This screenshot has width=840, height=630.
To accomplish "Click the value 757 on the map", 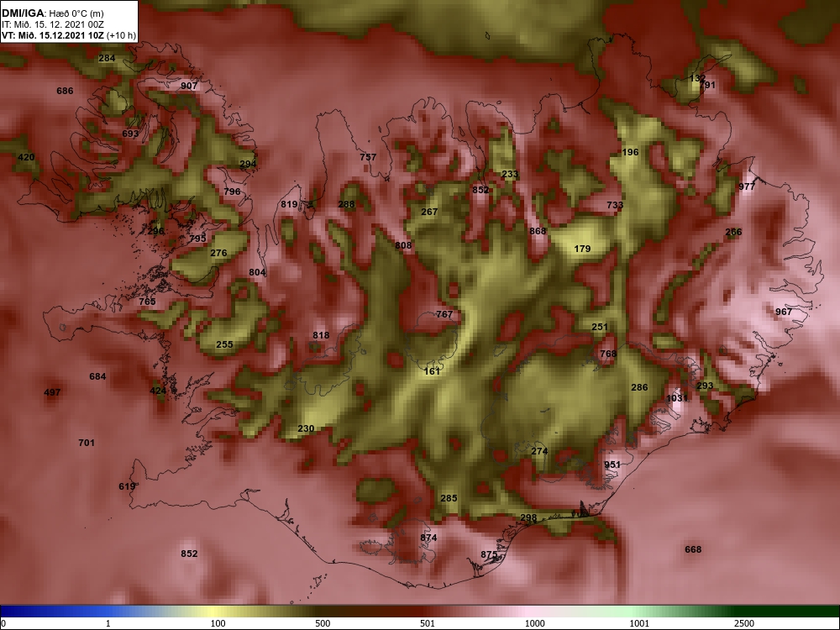I will (x=368, y=158).
